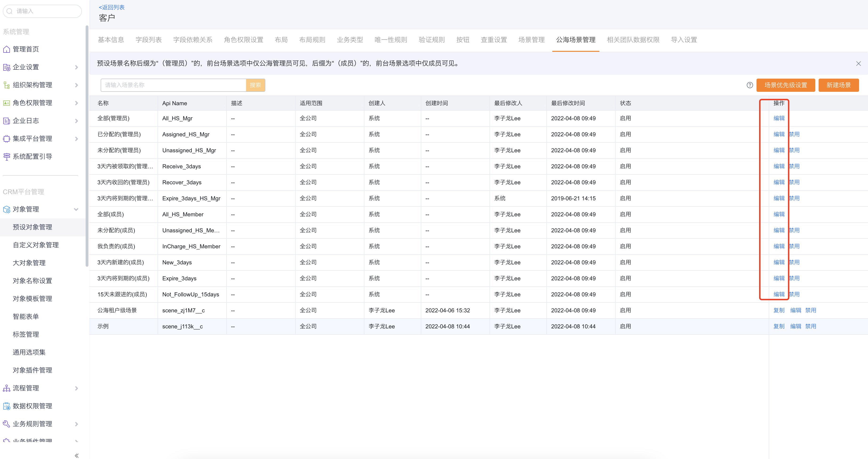Expand the 企业设置 submenu chevron
Screen dimensions: 868x459
click(x=76, y=67)
